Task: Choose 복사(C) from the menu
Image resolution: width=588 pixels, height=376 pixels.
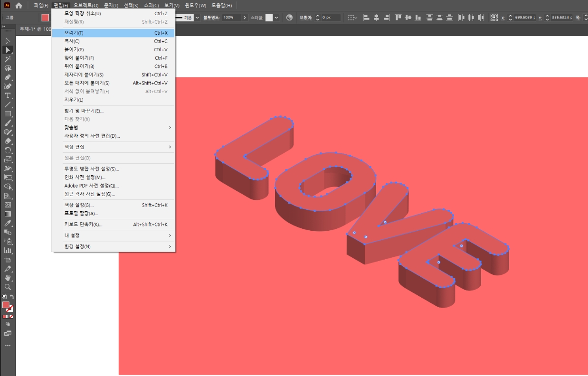Action: click(x=114, y=41)
